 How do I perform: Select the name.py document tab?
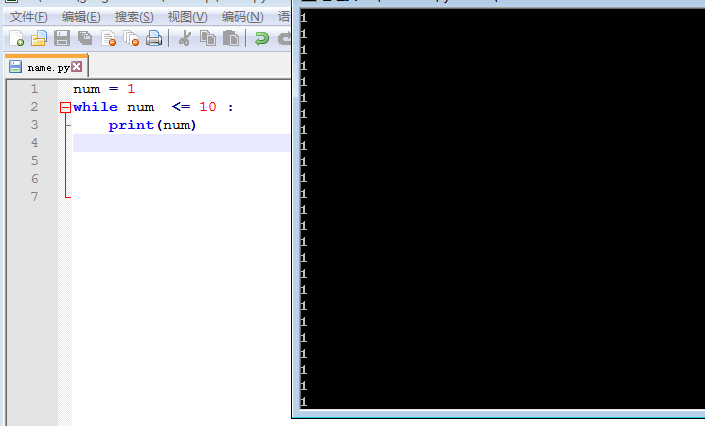pos(47,68)
